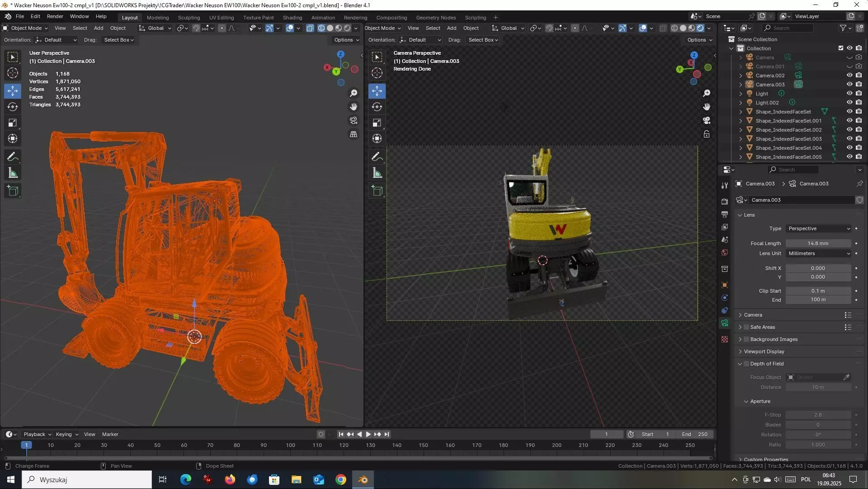Open the Keying popover in timeline
This screenshot has width=868, height=489.
[x=66, y=434]
